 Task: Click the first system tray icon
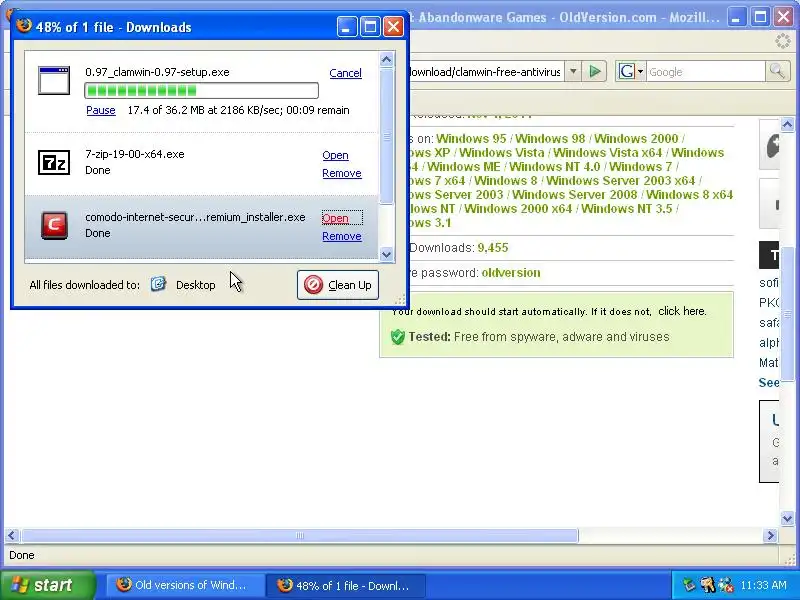689,584
